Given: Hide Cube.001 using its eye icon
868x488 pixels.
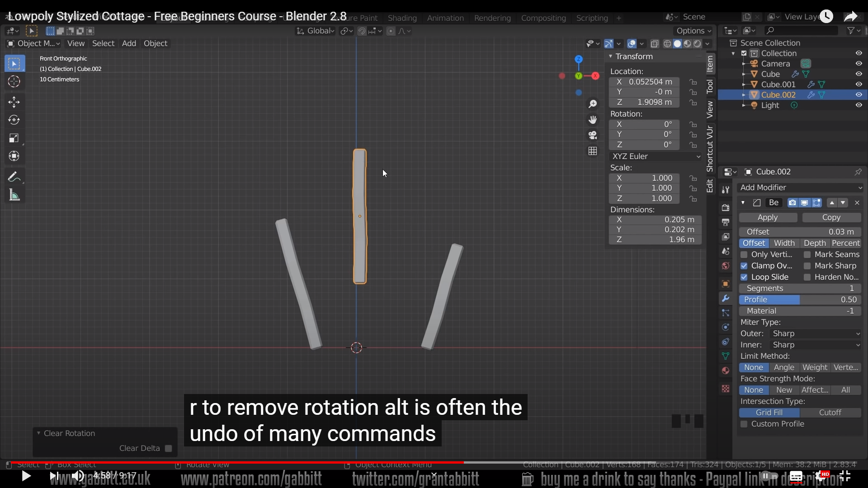Looking at the screenshot, I should click(859, 84).
